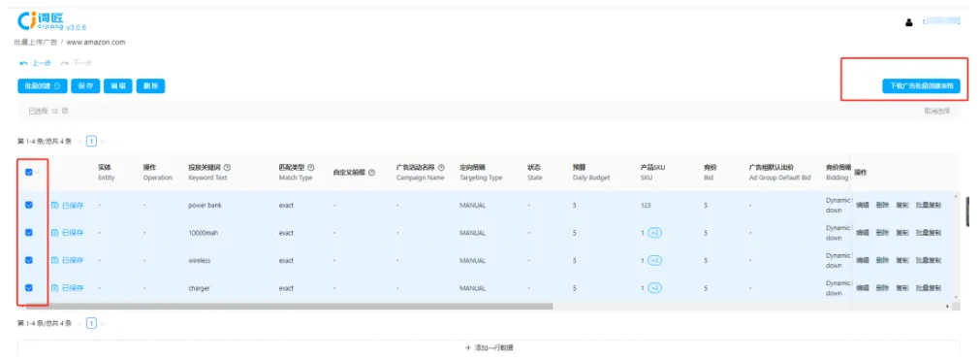980x361 pixels.
Task: Click saved status icon in power bank row
Action: (55, 205)
